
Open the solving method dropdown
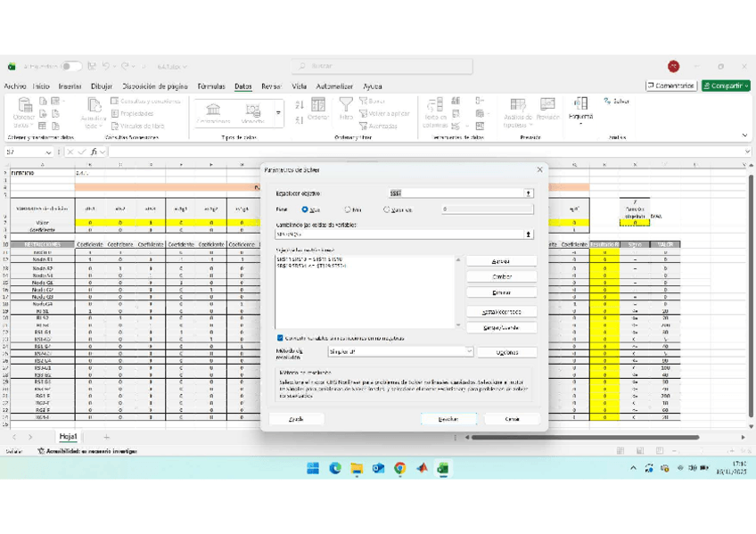point(469,352)
